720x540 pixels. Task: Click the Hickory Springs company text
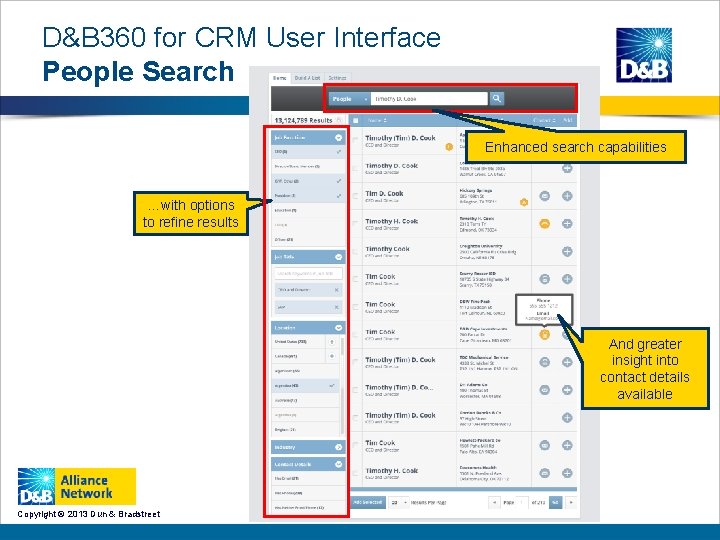coord(476,190)
